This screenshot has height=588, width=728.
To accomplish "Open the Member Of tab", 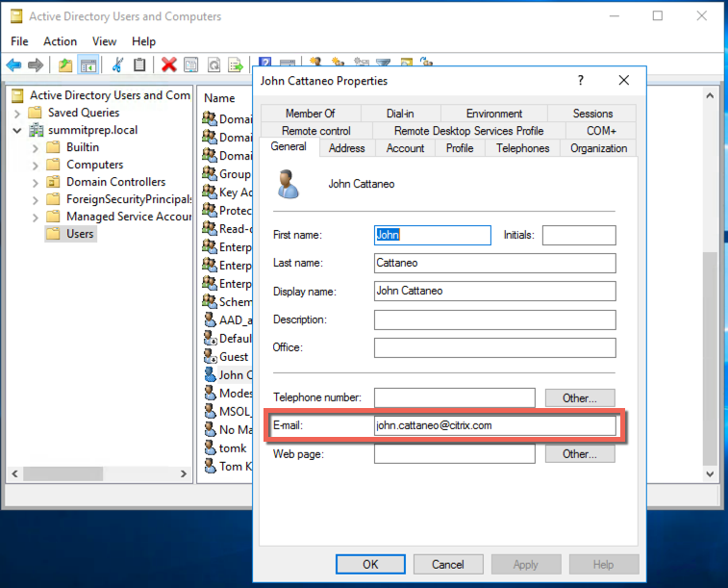I will [x=310, y=114].
